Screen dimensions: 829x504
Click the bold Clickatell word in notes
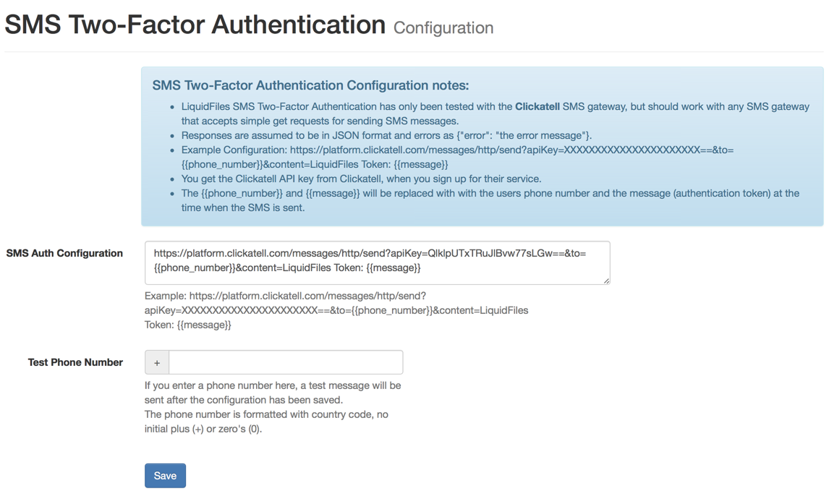(x=537, y=106)
